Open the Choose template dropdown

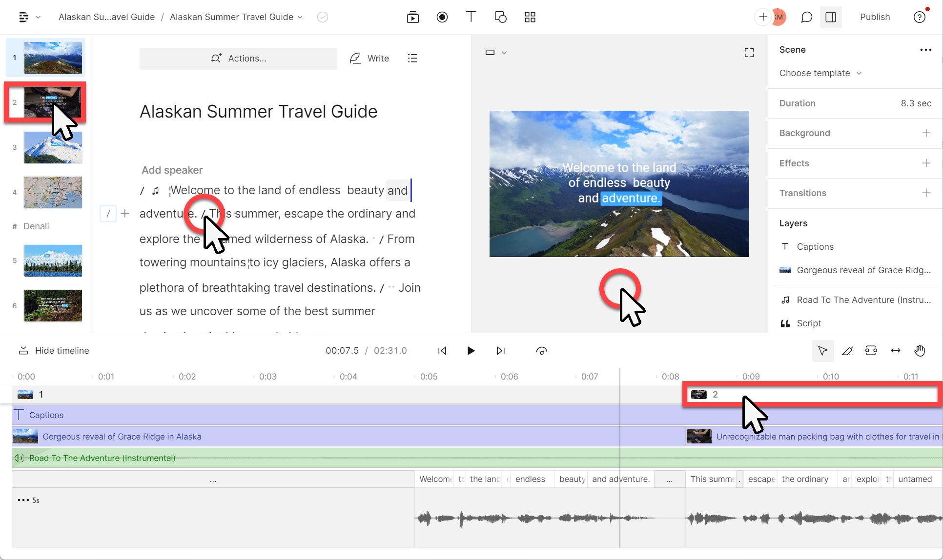(820, 73)
